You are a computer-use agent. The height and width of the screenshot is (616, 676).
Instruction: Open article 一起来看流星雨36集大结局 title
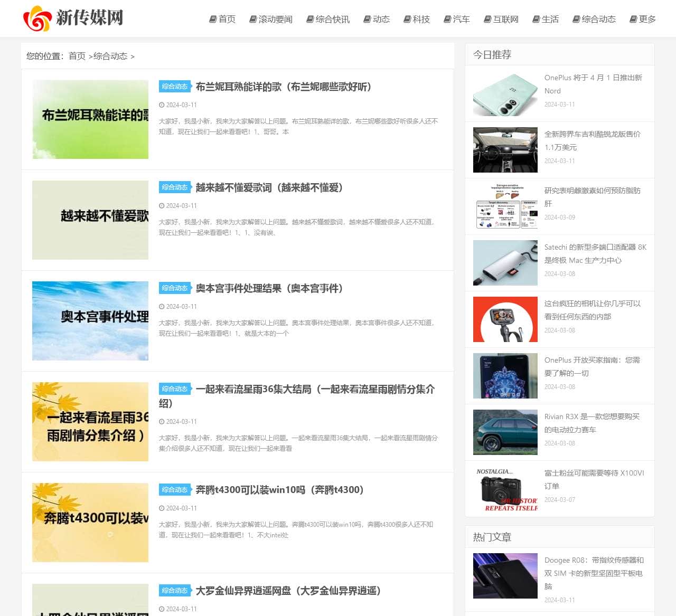pos(297,396)
